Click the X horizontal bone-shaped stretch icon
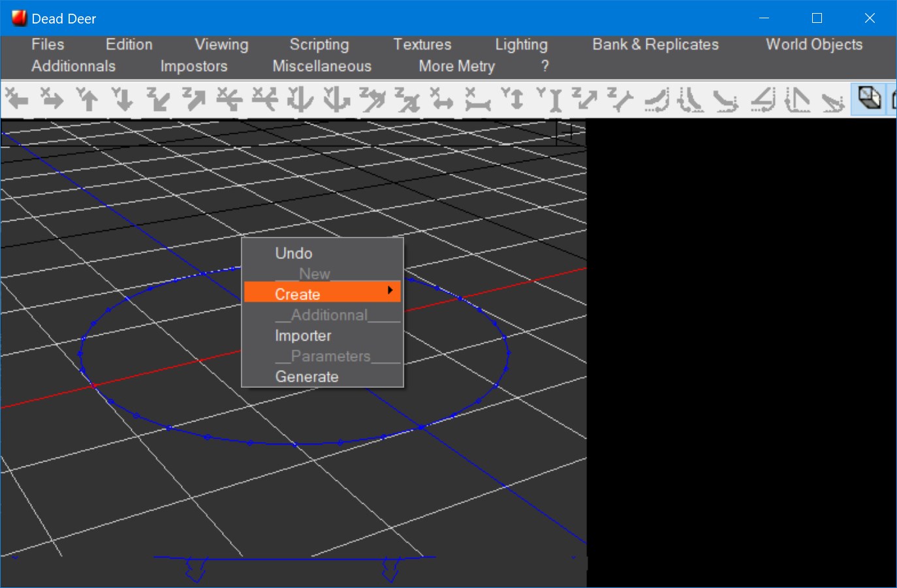This screenshot has height=588, width=897. click(477, 99)
